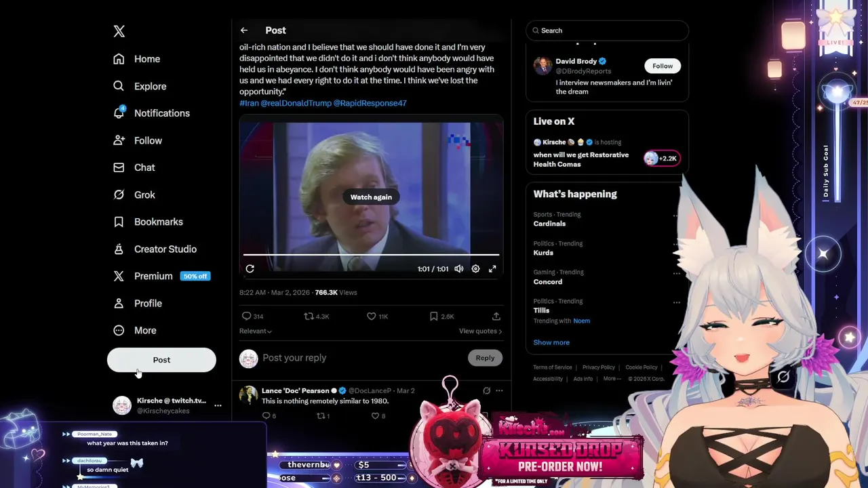
Task: Click Watch again on the video
Action: click(x=371, y=197)
